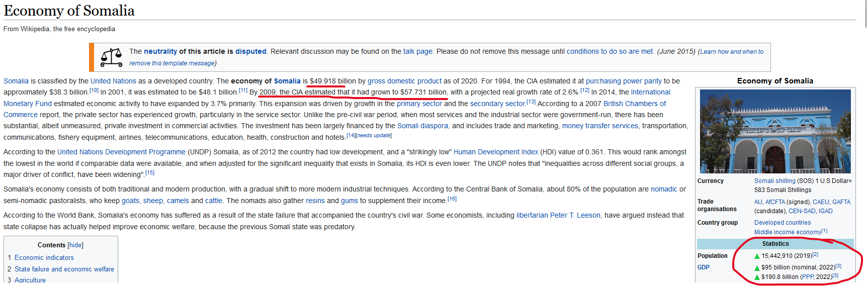The image size is (868, 286).
Task: Click citation reference [11]
Action: 243,90
